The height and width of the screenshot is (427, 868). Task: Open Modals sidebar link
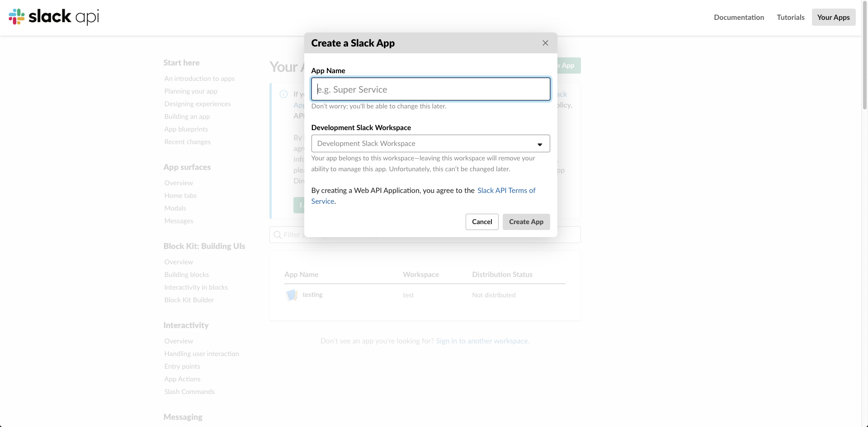[175, 208]
